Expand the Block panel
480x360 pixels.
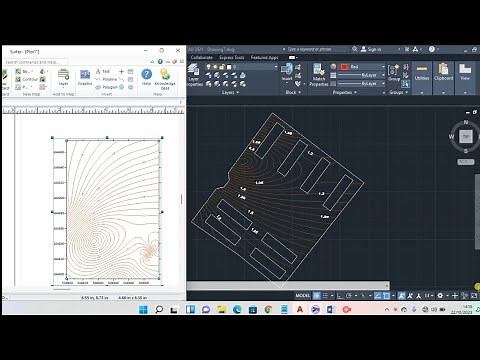293,92
